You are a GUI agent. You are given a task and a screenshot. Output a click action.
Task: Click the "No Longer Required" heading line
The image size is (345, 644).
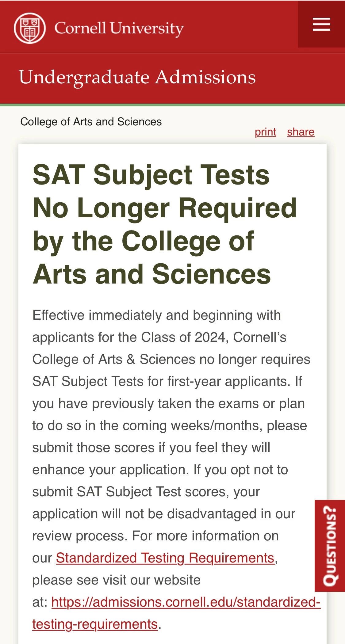point(165,208)
